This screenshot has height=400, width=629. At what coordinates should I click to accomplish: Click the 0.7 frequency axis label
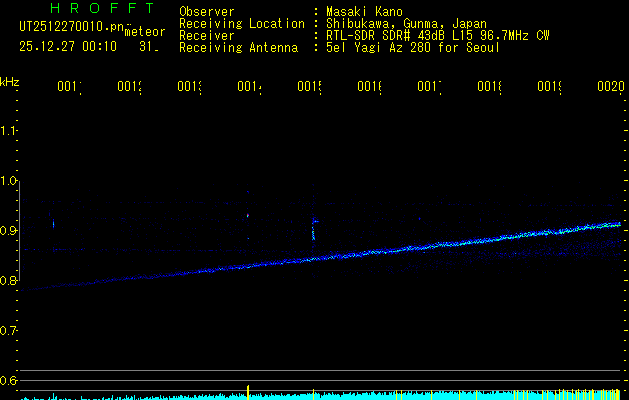8,331
